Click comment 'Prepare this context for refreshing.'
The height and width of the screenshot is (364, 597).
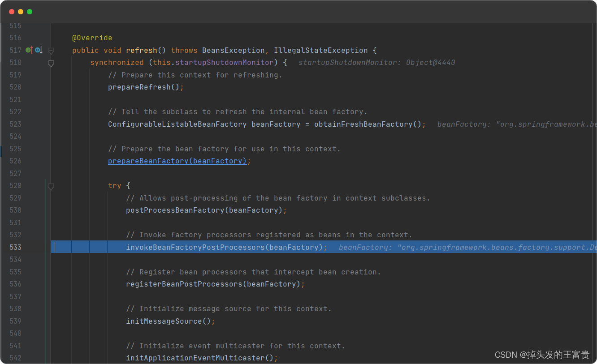(195, 75)
